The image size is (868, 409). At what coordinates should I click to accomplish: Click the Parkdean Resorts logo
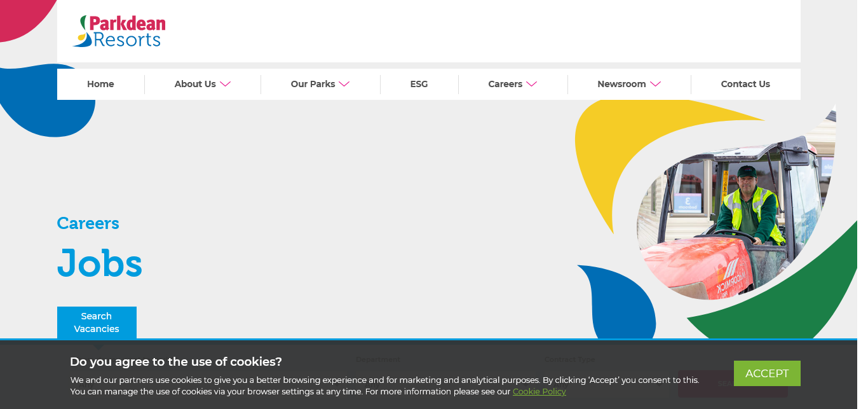tap(119, 31)
